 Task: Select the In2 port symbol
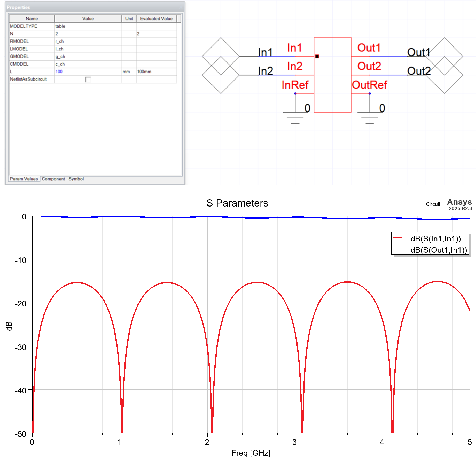click(221, 75)
